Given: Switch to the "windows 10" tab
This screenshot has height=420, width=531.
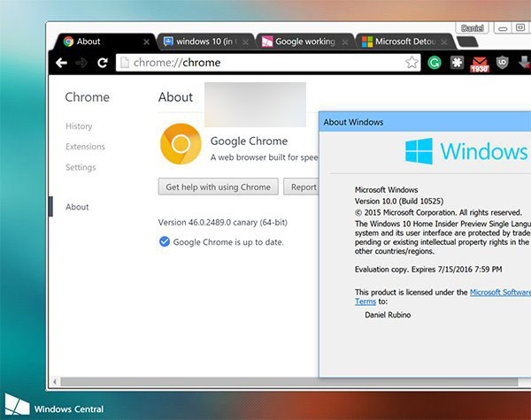Looking at the screenshot, I should [x=205, y=42].
